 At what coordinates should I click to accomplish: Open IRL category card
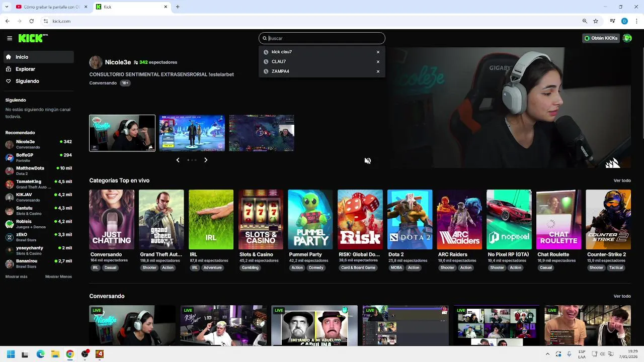pos(211,219)
